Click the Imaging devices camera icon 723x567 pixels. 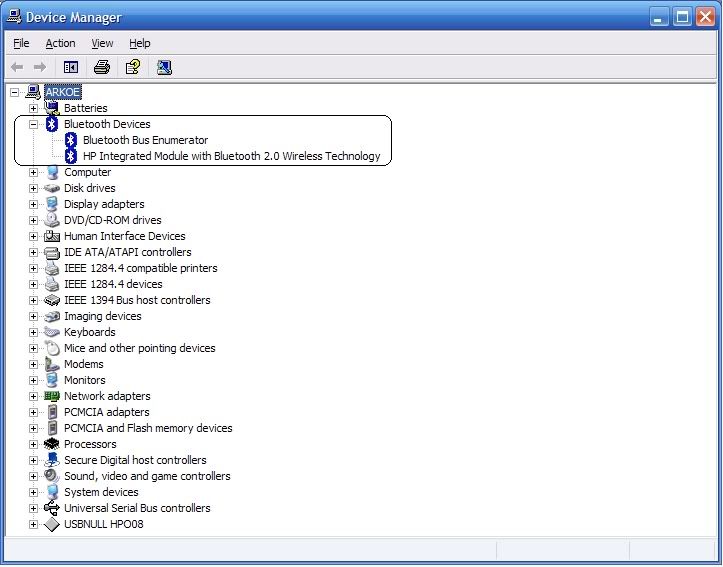click(52, 317)
